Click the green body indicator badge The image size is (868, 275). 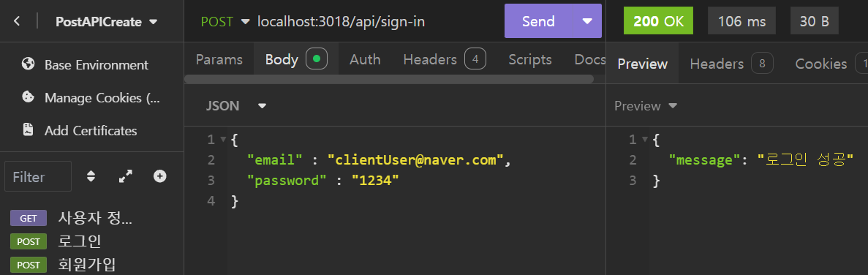(x=316, y=59)
